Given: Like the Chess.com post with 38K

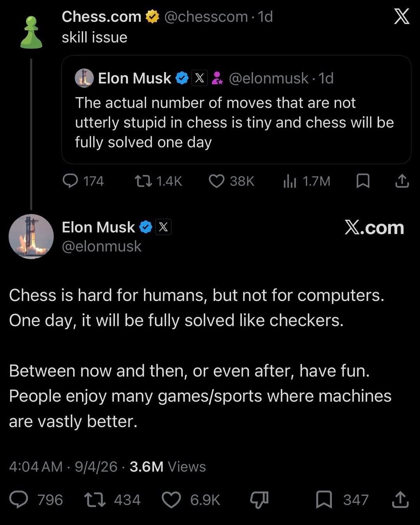Looking at the screenshot, I should [x=231, y=181].
